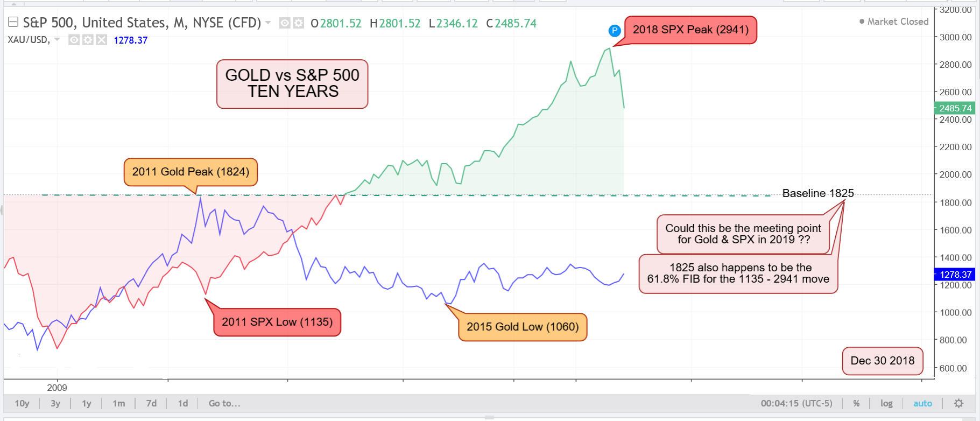
Task: Disable auto scaling on the price axis
Action: 922,403
